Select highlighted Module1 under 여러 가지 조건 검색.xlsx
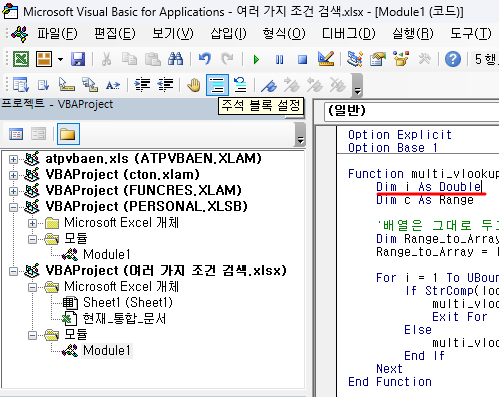 (107, 351)
